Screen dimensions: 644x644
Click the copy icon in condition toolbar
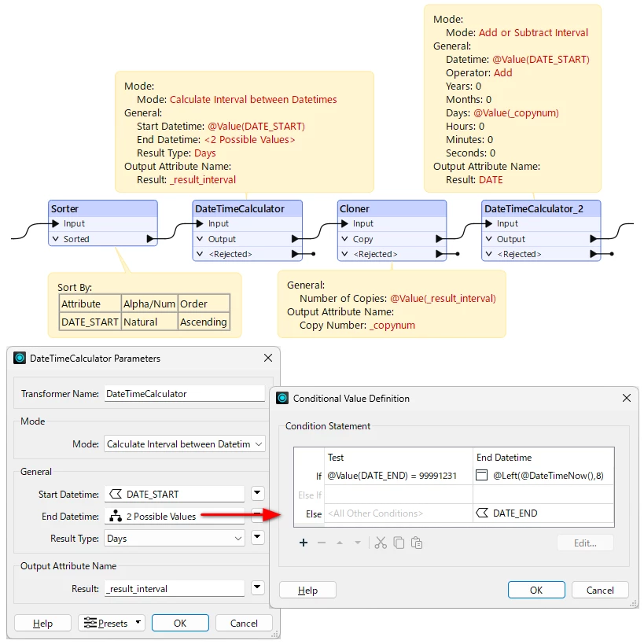(399, 543)
